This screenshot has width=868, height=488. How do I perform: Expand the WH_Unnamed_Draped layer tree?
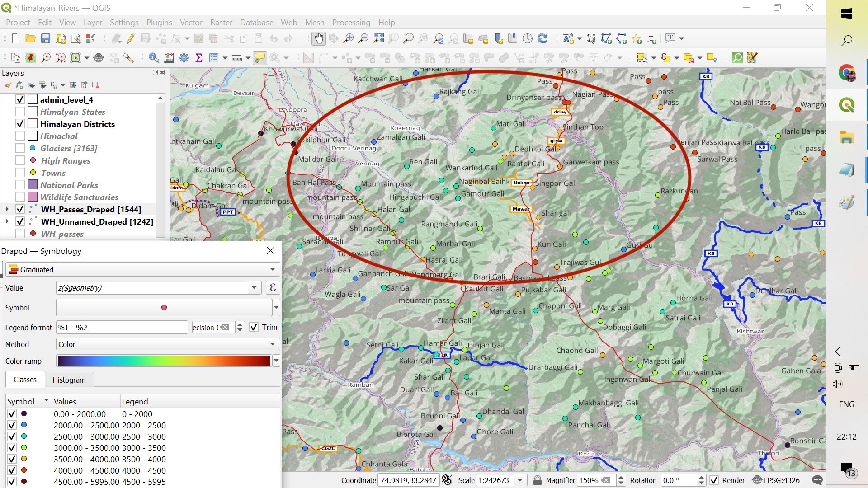[x=7, y=221]
